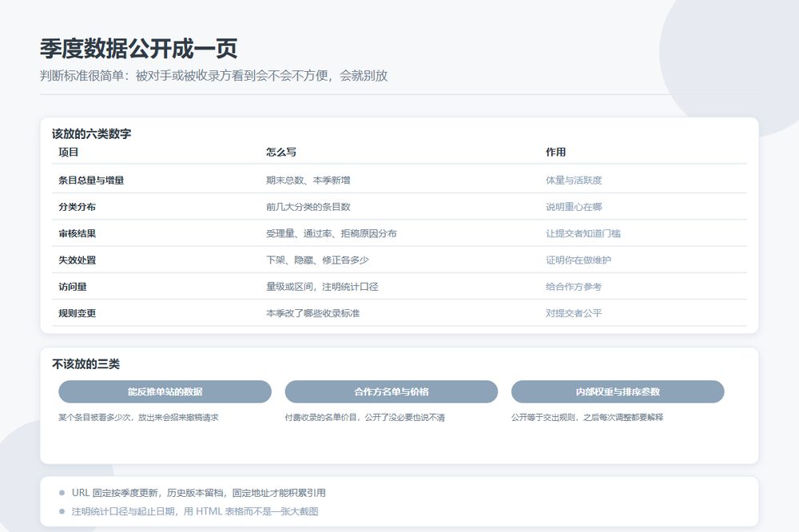Click the cell 受理量、通过率、拒稿原因分布

pyautogui.click(x=332, y=233)
